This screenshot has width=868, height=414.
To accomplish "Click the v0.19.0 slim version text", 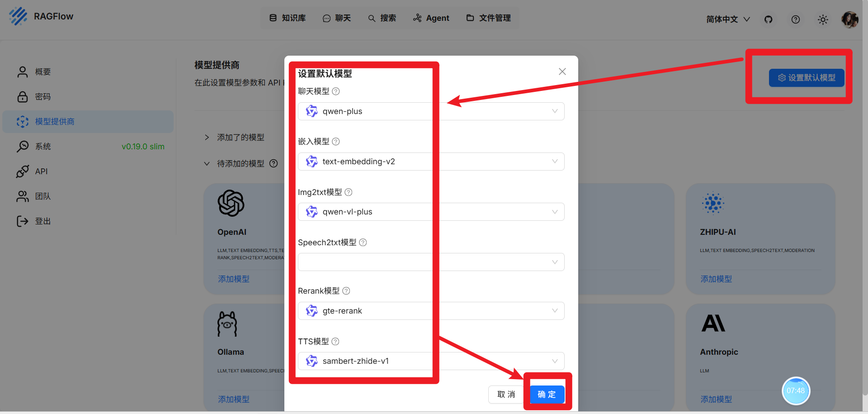I will (143, 147).
